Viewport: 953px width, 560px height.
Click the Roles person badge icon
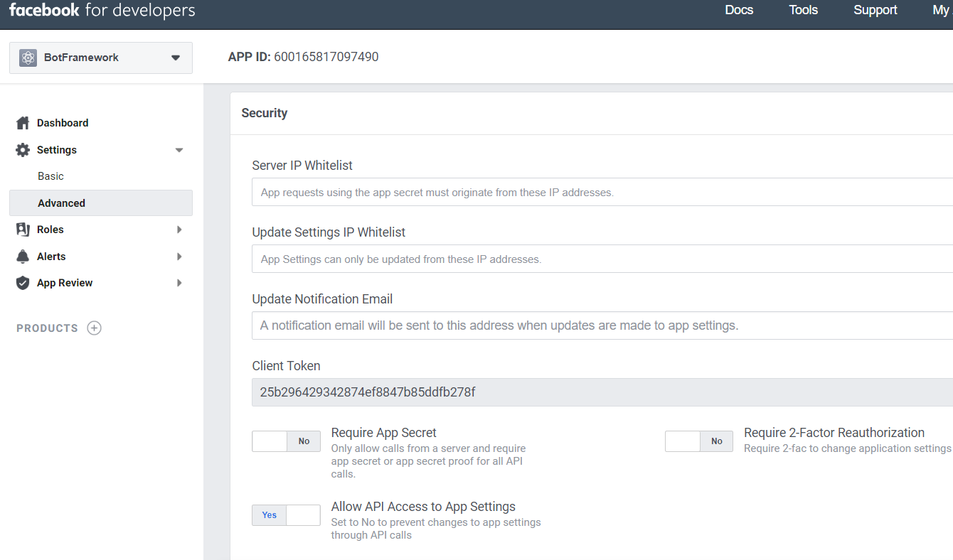click(x=23, y=230)
